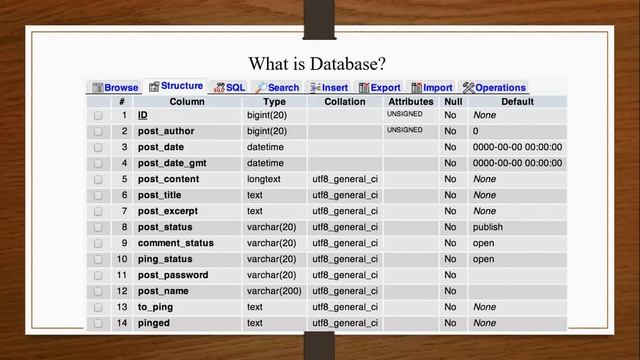Check the post_date_gmt row checkbox

[x=98, y=163]
